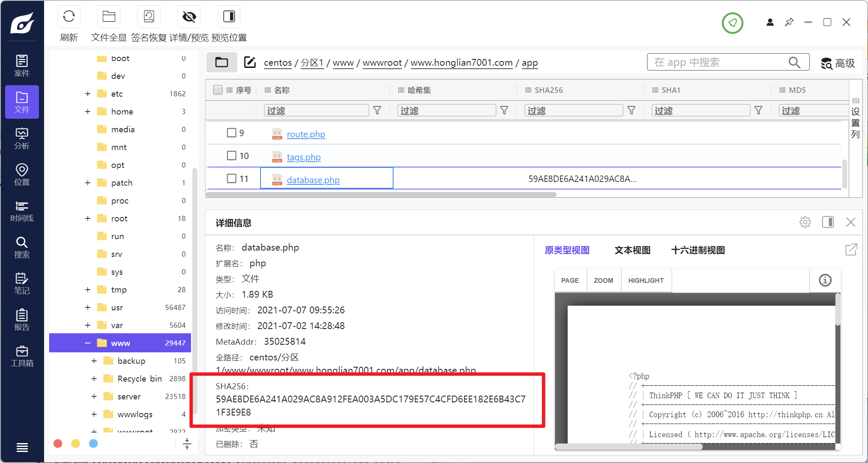
Task: Check the checkbox for row 9
Action: point(231,133)
